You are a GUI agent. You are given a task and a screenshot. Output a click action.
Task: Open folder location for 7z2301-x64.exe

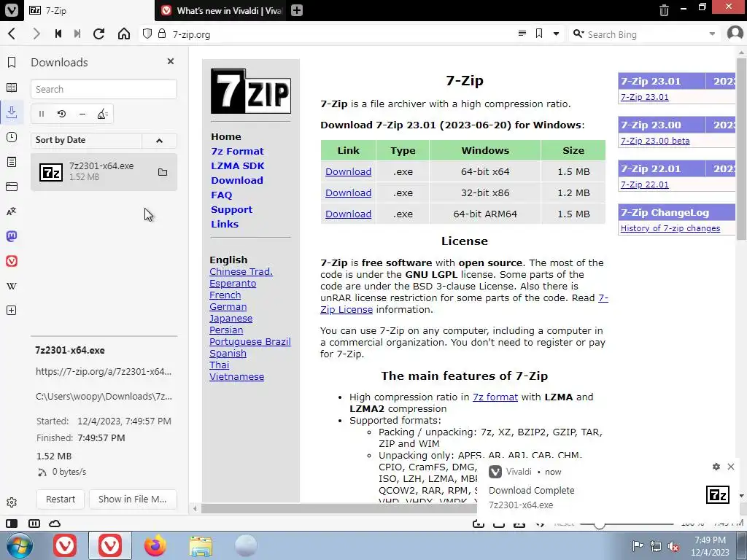pyautogui.click(x=163, y=172)
